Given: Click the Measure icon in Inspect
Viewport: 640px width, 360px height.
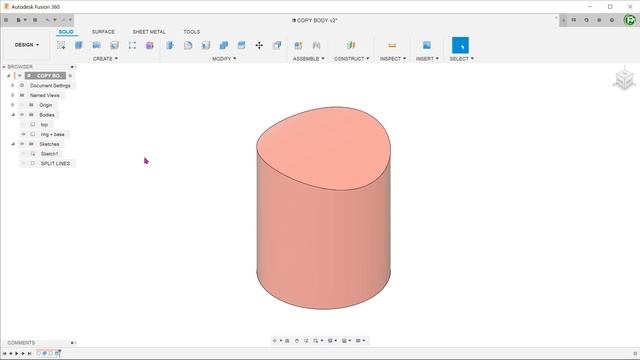Looking at the screenshot, I should point(392,45).
